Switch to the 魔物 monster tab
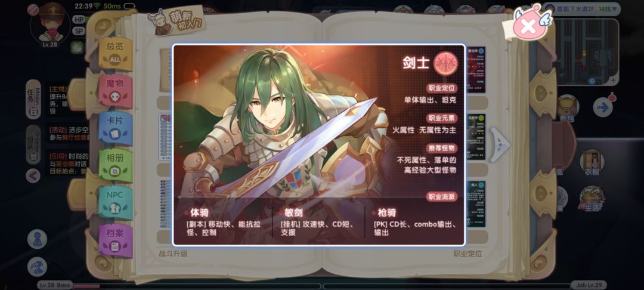Image resolution: width=644 pixels, height=290 pixels. point(116,90)
